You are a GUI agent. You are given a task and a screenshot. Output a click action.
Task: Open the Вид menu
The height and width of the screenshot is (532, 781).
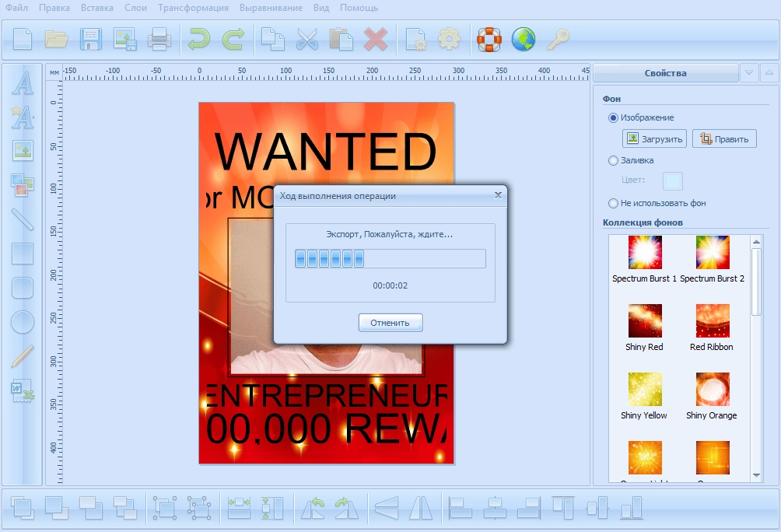[x=321, y=8]
